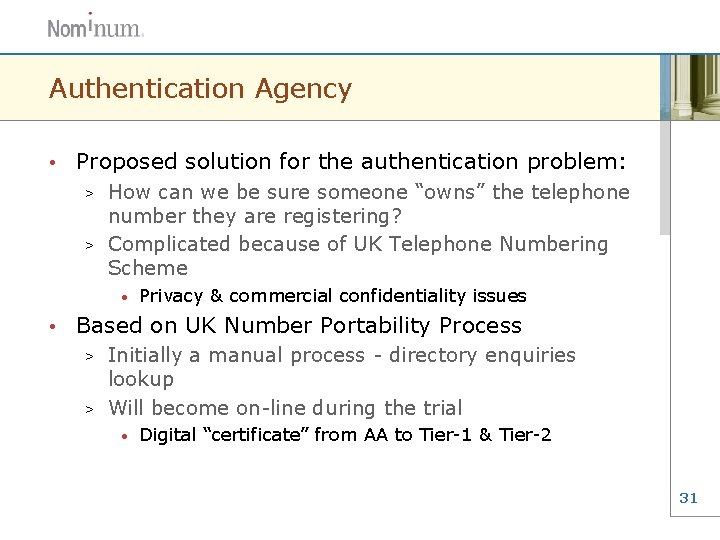720x540 pixels.
Task: Click Privacy & commercial confidentiality issues text
Action: click(x=332, y=296)
